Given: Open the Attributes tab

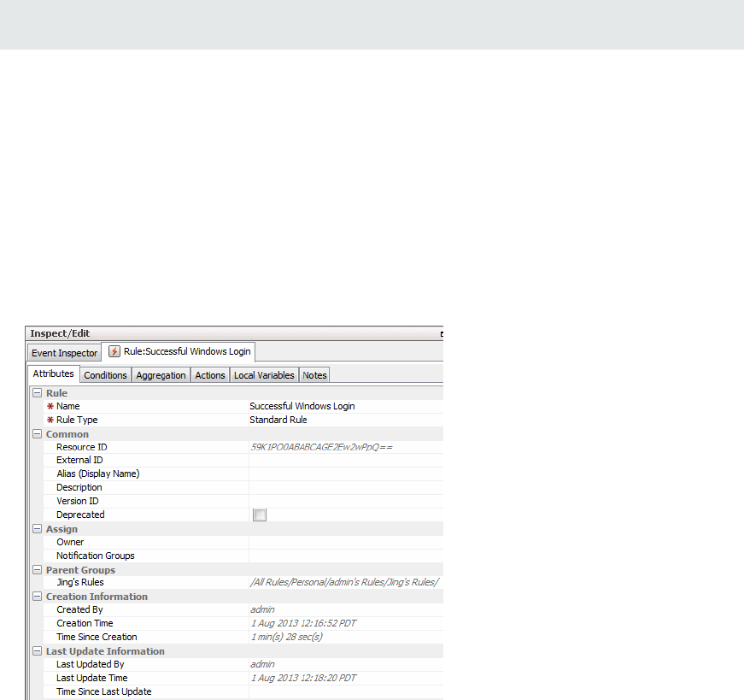Looking at the screenshot, I should (x=54, y=374).
